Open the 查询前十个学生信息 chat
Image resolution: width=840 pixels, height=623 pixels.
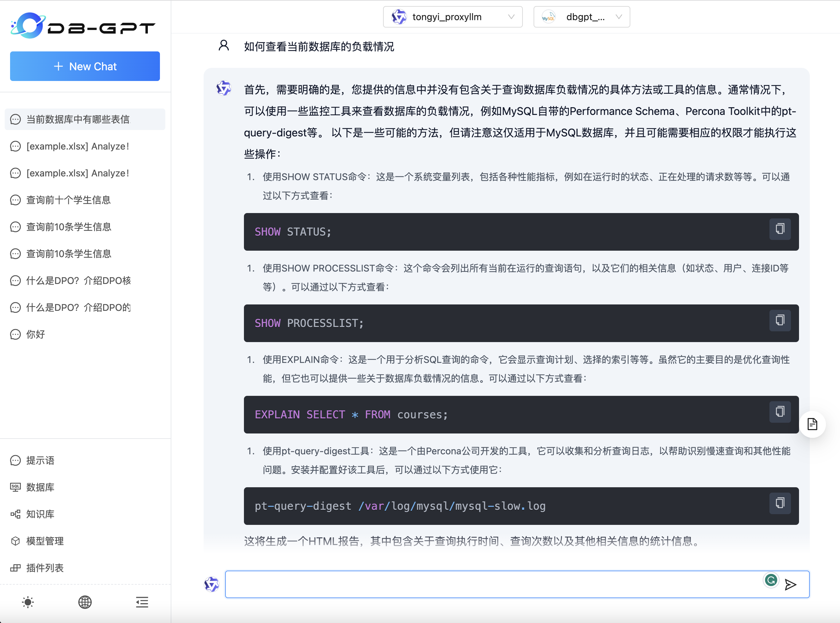point(68,200)
